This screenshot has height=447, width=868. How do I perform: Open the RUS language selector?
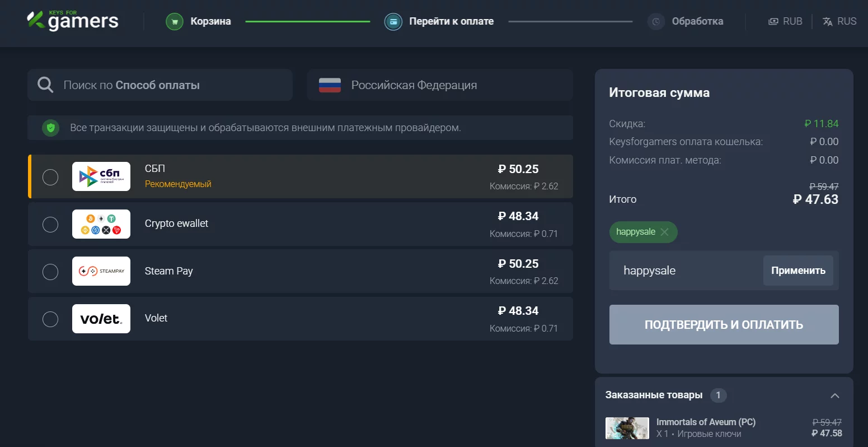tap(839, 21)
